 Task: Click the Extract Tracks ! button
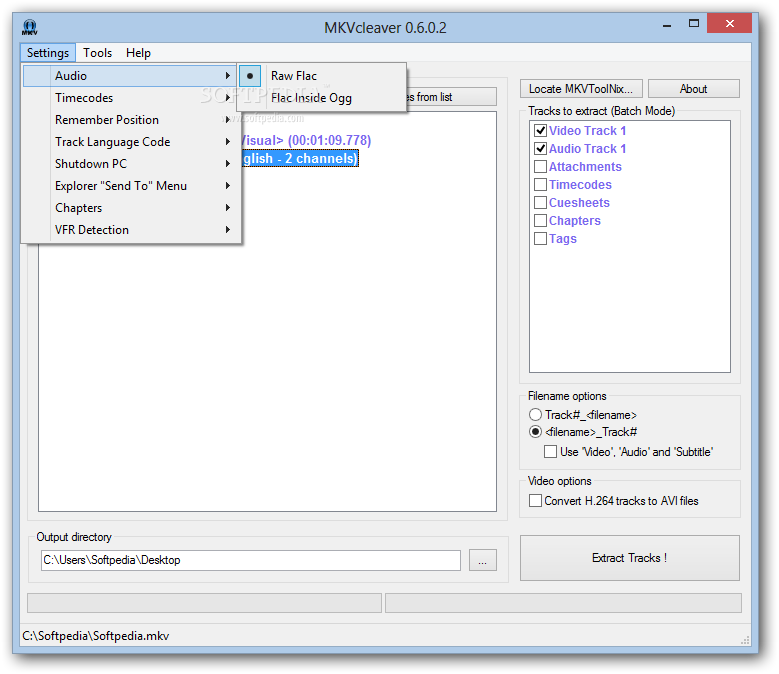[x=629, y=558]
